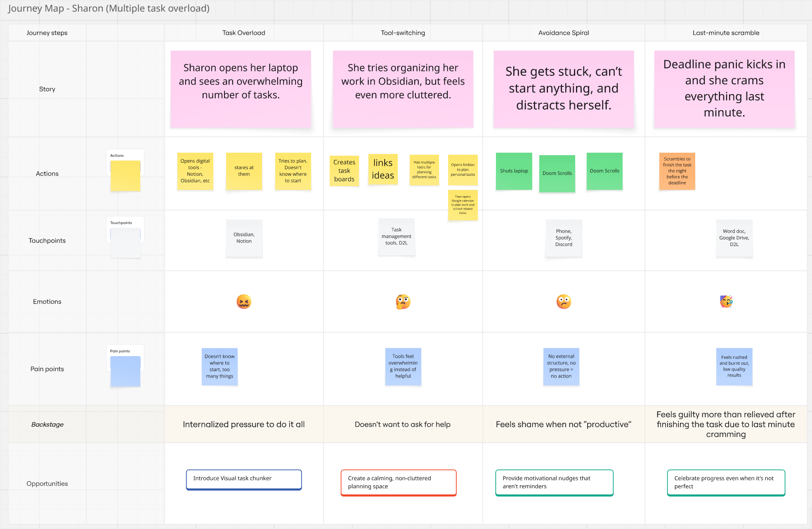
Task: Select the confused face emoji under Avoidance Spiral
Action: point(564,302)
